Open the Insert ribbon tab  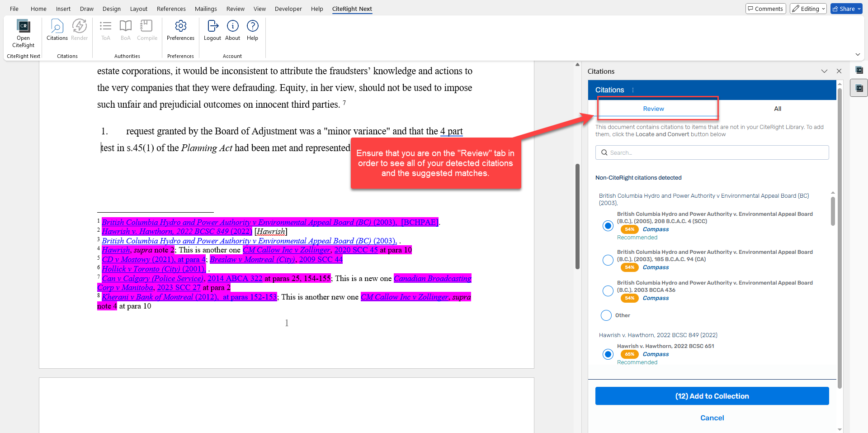point(63,9)
